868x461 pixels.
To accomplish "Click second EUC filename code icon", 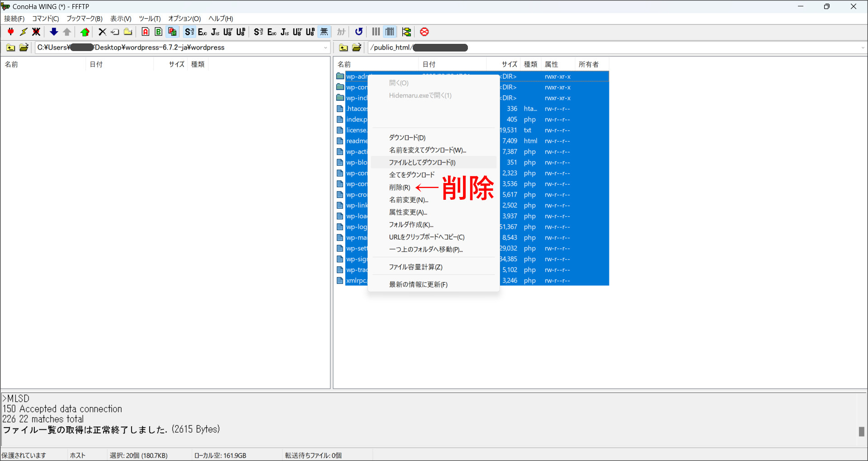I will pos(272,32).
